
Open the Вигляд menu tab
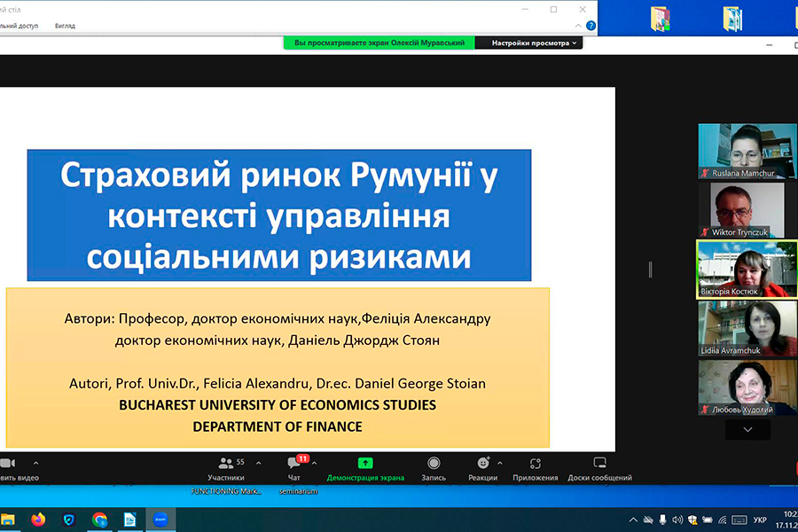pyautogui.click(x=65, y=26)
